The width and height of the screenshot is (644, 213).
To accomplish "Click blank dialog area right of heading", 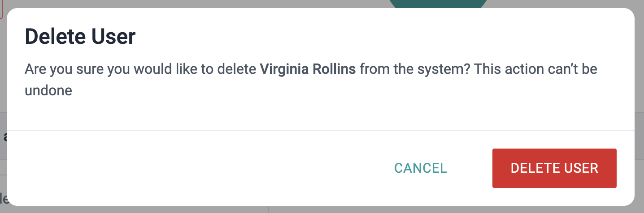I will (381, 37).
